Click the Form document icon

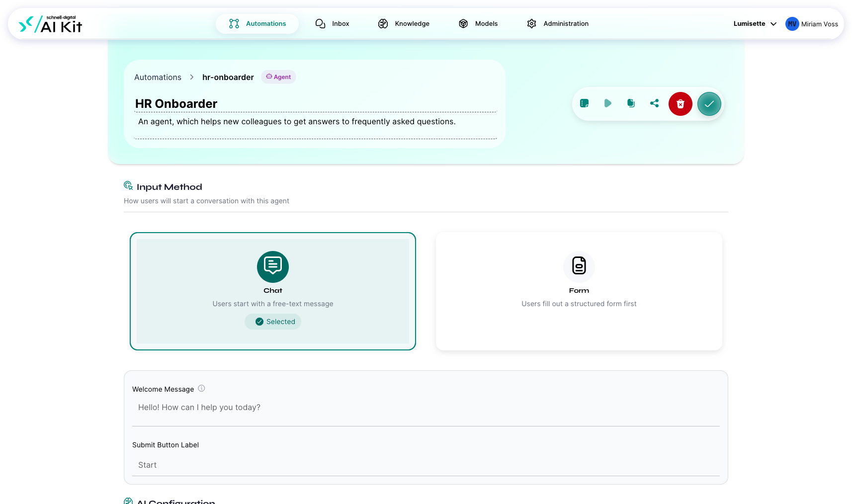[579, 267]
